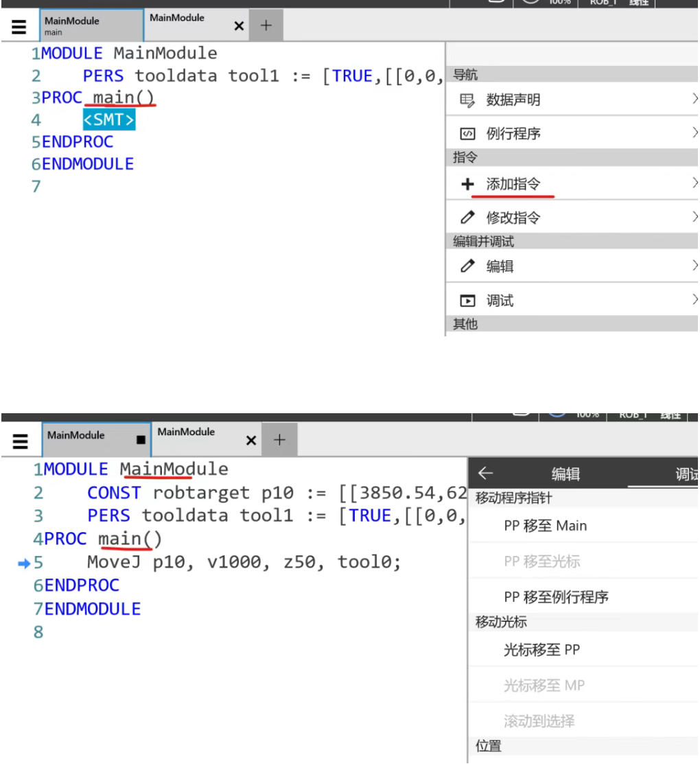Select 光标移至 PP option
The image size is (700, 764).
point(541,649)
